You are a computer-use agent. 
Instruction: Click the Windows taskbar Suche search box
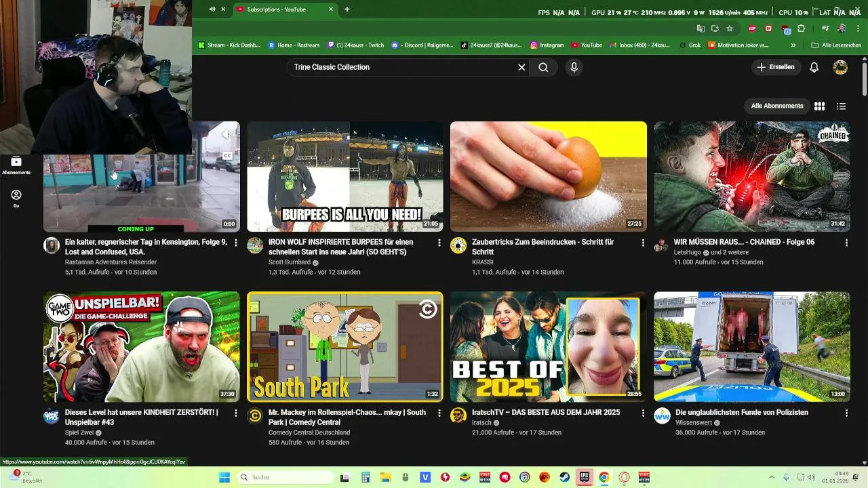click(285, 477)
